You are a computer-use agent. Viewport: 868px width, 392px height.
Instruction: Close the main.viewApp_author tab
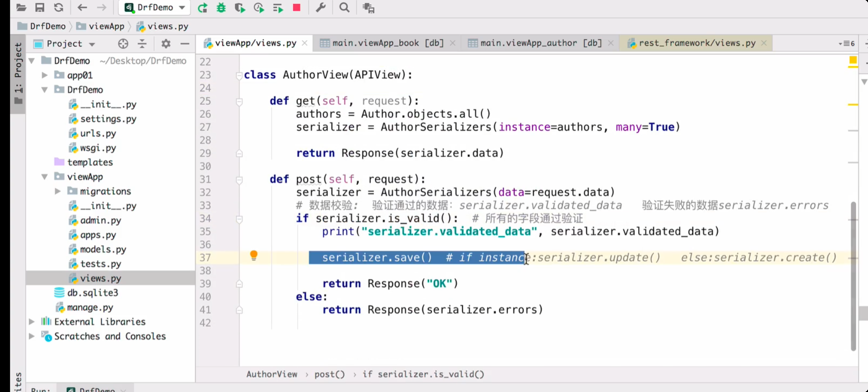click(610, 43)
